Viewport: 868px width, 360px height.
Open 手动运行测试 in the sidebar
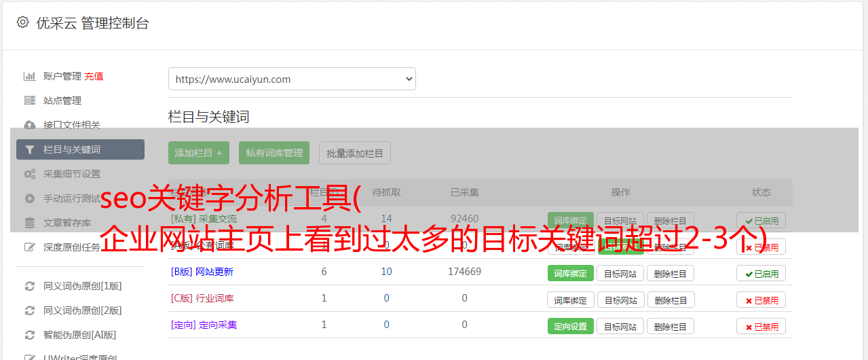pyautogui.click(x=72, y=198)
